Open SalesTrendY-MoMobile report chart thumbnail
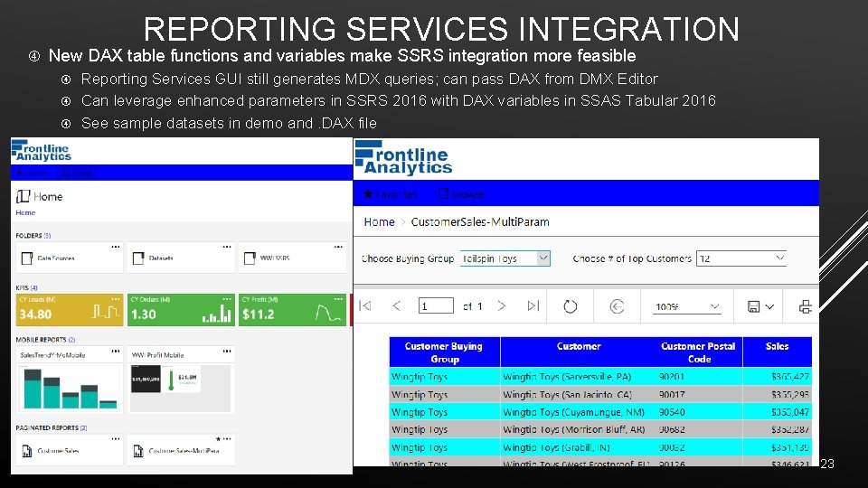 (70, 388)
